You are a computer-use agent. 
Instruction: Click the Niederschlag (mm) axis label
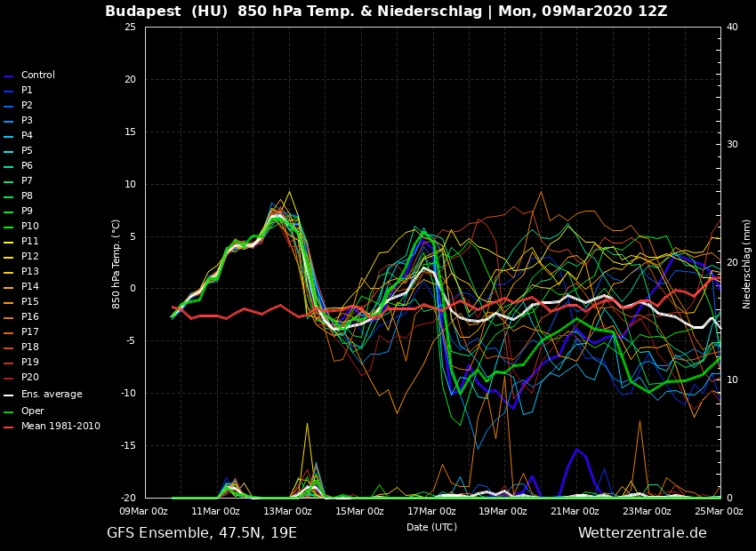coord(747,263)
